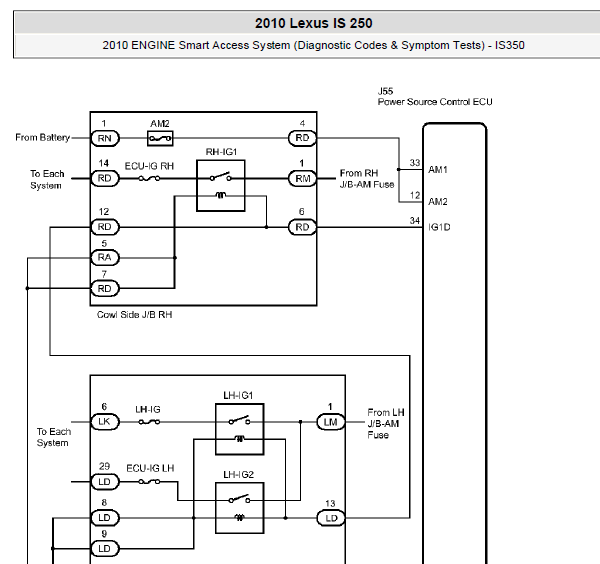Image resolution: width=600 pixels, height=564 pixels.
Task: Click the 'From RH J/B-AM Fuse' label
Action: click(x=367, y=179)
